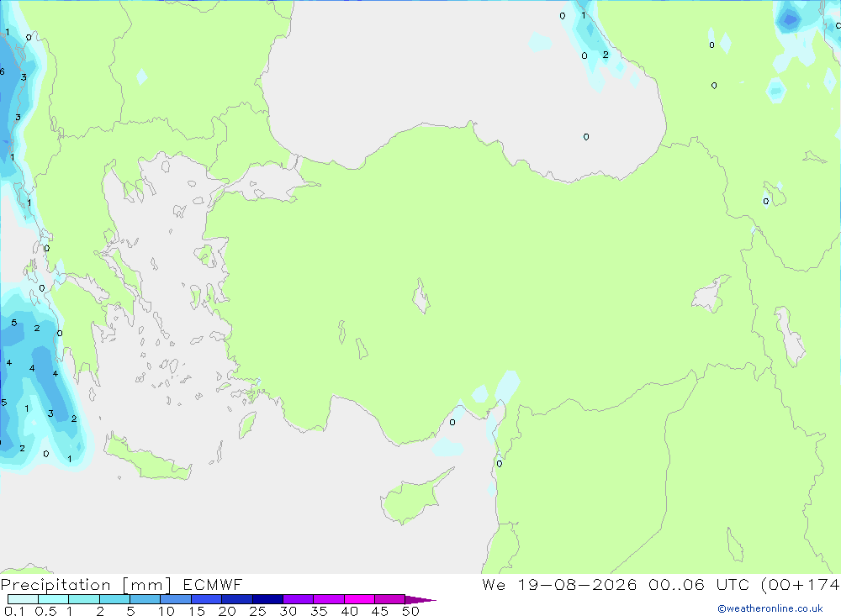Image resolution: width=841 pixels, height=616 pixels.
Task: Pick the blue legend swatch between 15 and 20
Action: tap(206, 599)
